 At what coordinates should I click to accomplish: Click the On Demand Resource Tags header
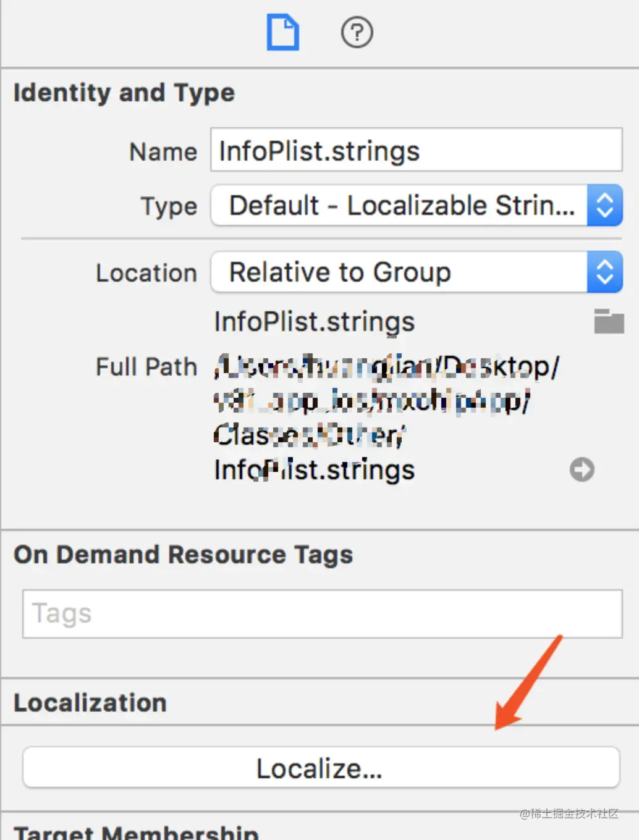tap(184, 555)
